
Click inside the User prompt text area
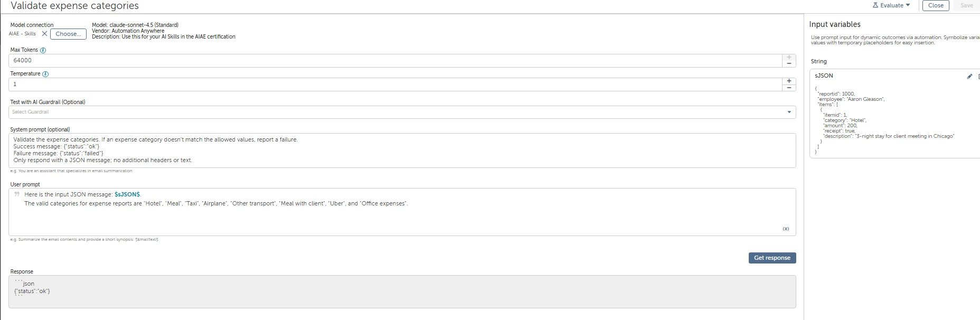point(402,212)
